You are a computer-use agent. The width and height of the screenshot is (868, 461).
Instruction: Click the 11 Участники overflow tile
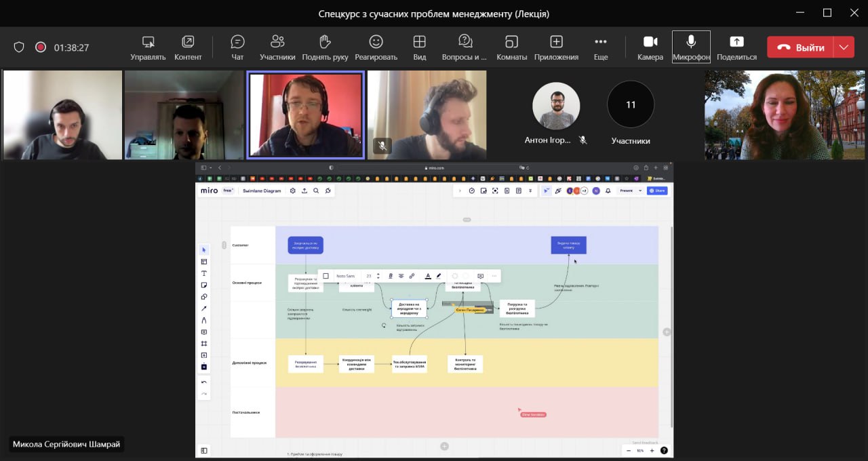[631, 113]
